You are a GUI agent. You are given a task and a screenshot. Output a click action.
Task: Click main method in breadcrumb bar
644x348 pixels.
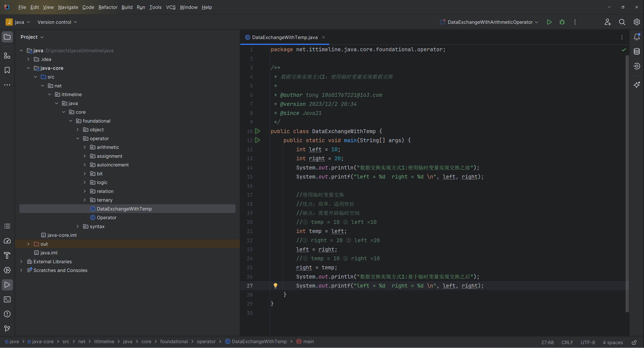coord(305,341)
